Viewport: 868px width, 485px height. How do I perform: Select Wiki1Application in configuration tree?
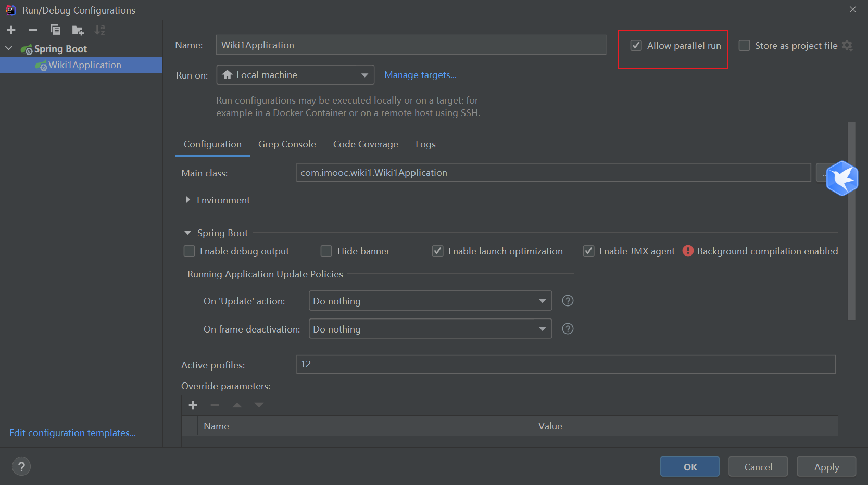click(81, 65)
